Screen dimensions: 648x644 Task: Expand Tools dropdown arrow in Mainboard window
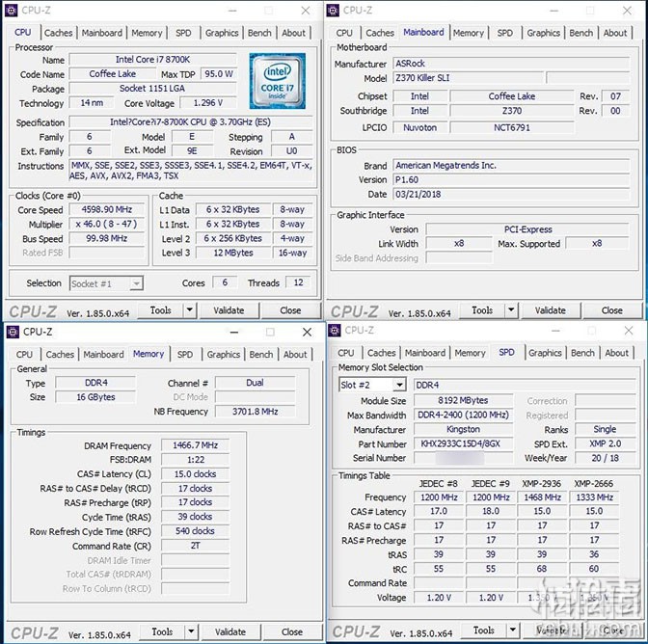click(x=511, y=309)
